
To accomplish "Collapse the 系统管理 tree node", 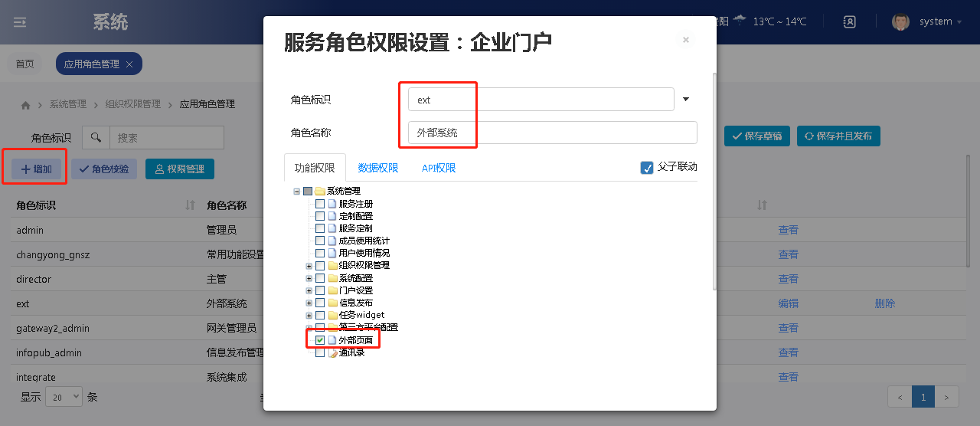I will coord(297,192).
